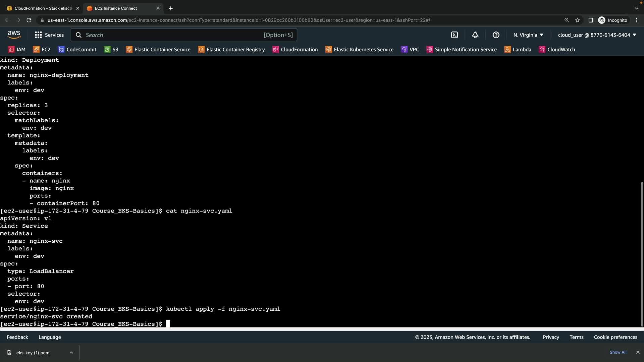
Task: Open Elastic Kubernetes Service shortcut
Action: click(359, 50)
